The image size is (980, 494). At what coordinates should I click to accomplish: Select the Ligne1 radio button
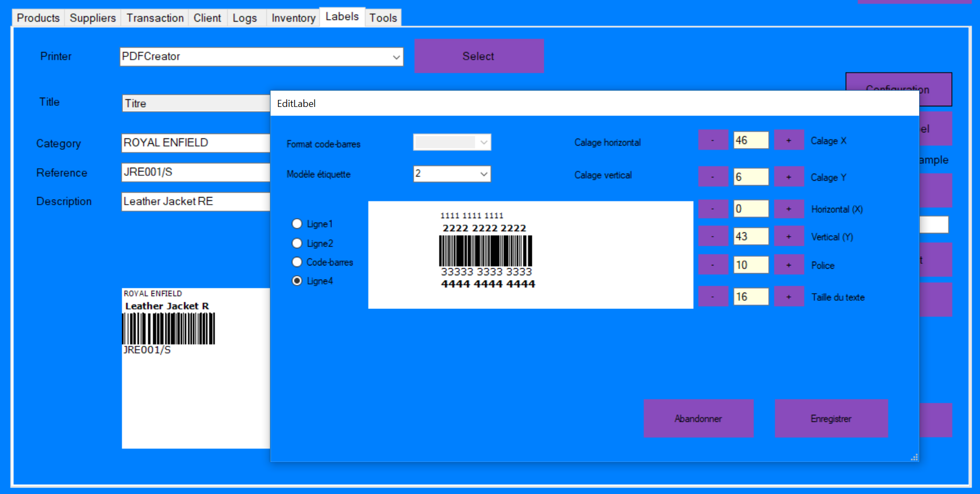[x=297, y=223]
